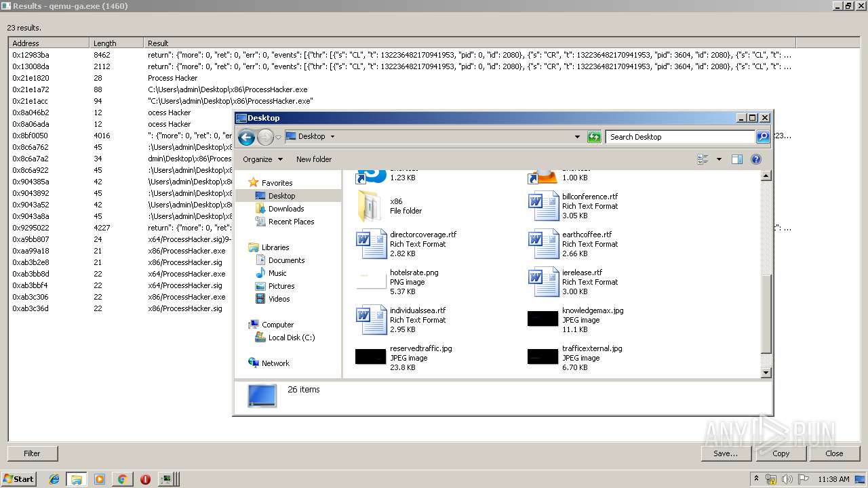Sort results by the Length column
This screenshot has height=488, width=868.
[117, 43]
